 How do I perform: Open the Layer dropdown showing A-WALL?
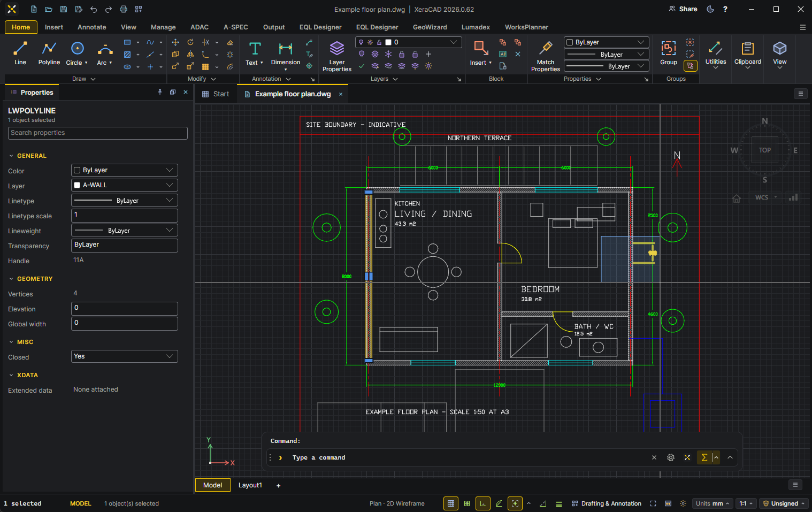click(x=125, y=185)
